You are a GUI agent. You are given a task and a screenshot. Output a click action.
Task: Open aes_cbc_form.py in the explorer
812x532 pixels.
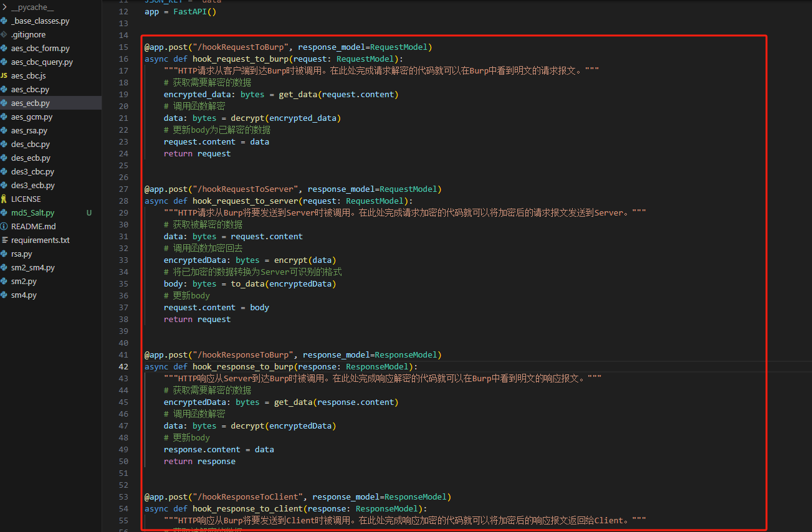coord(40,49)
